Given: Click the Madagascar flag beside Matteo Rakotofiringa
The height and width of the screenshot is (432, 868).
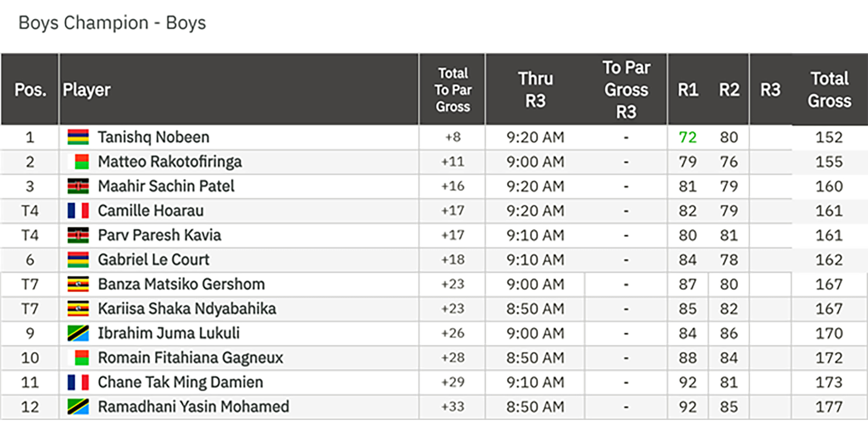Looking at the screenshot, I should 81,162.
